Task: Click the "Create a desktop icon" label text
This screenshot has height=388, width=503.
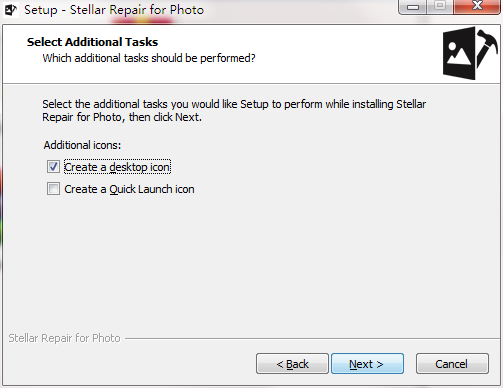Action: 117,167
